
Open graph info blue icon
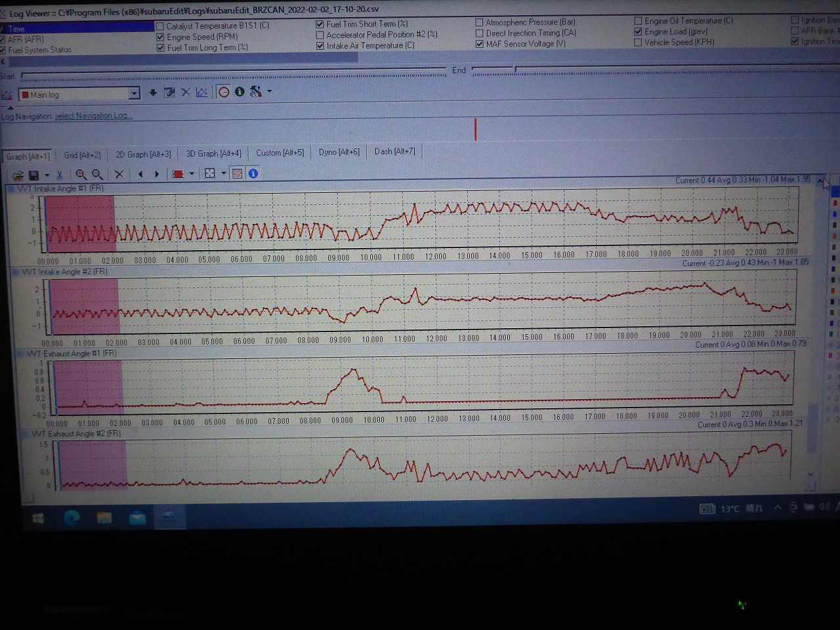pyautogui.click(x=253, y=173)
